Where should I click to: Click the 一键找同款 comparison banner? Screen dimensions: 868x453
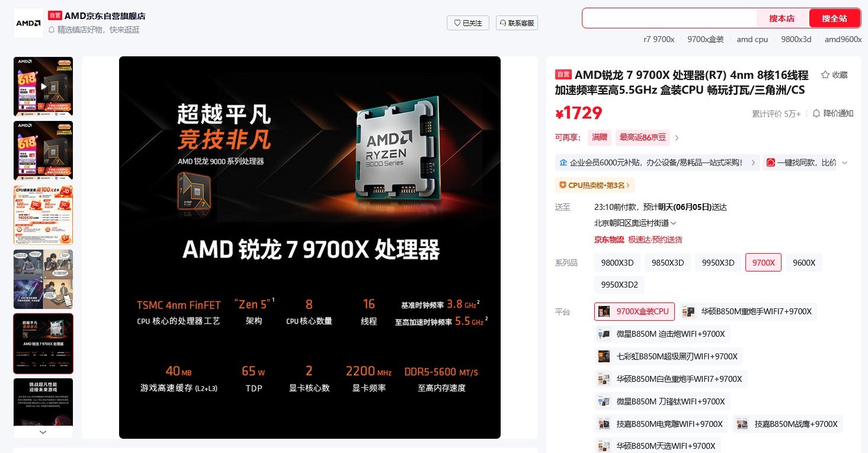[x=800, y=162]
